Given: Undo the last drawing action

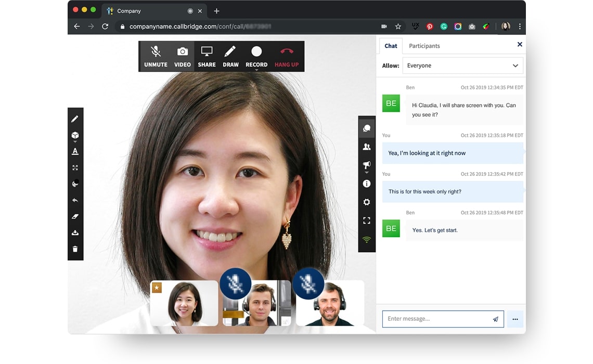Looking at the screenshot, I should tap(75, 200).
